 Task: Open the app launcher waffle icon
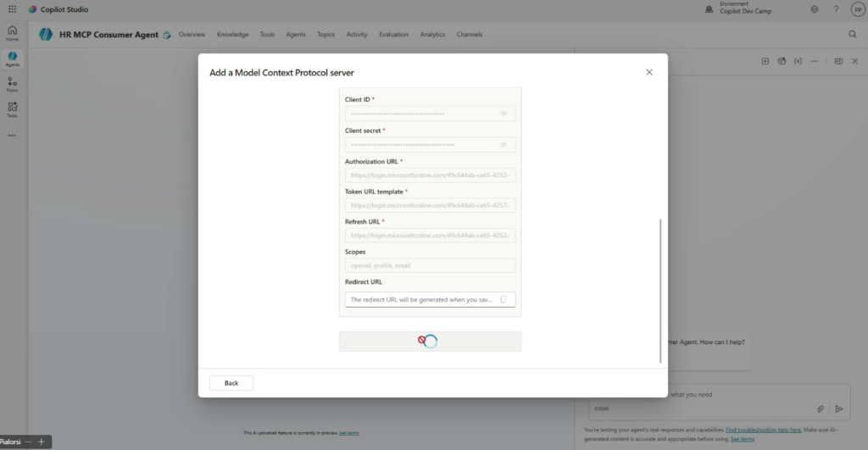point(12,9)
